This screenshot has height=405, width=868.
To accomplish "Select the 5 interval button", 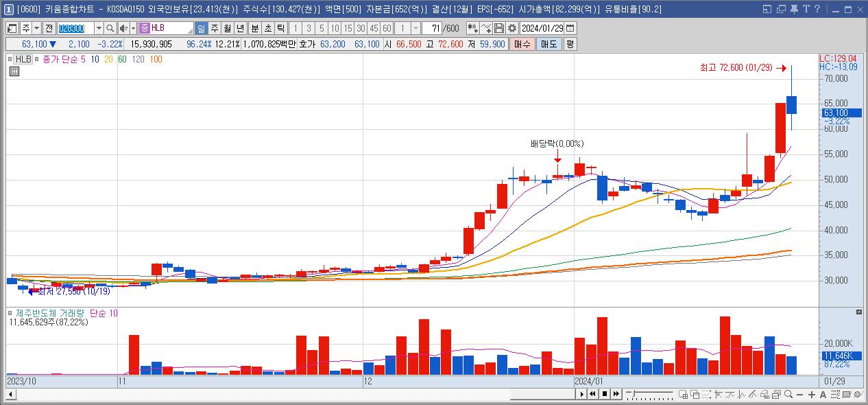I will tap(322, 28).
